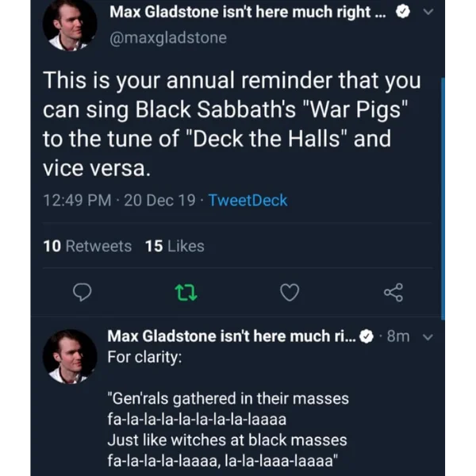The width and height of the screenshot is (476, 476).
Task: Tap the 12:49 PM tweet timestamp
Action: click(x=77, y=201)
